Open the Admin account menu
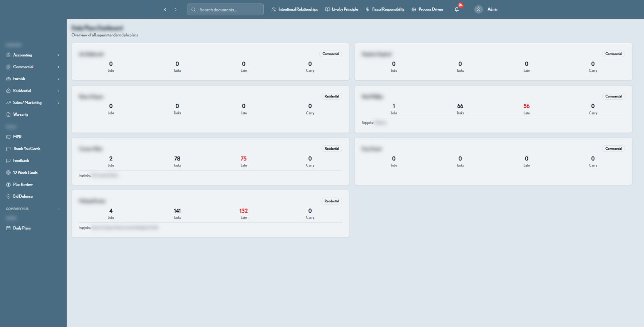Viewport: 644px width, 327px height. [x=487, y=10]
